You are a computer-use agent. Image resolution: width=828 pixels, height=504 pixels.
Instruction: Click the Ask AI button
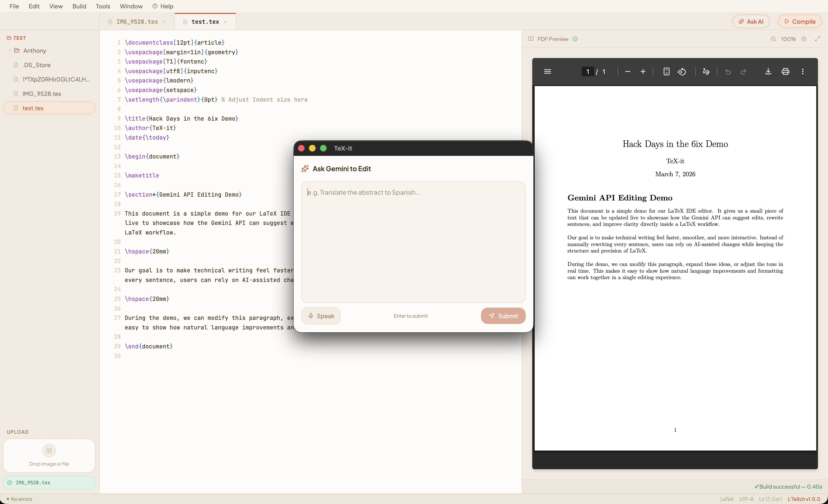point(751,22)
